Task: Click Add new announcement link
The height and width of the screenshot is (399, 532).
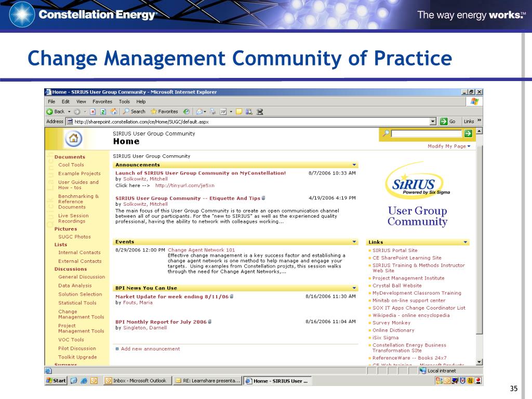Action: click(150, 349)
